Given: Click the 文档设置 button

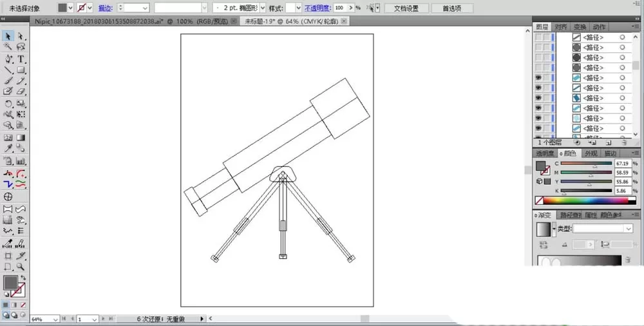Looking at the screenshot, I should coord(406,8).
